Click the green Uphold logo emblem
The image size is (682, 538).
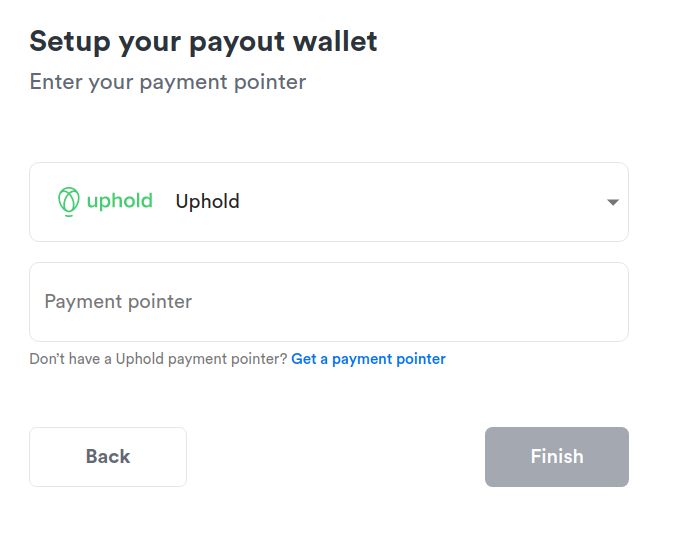(68, 201)
